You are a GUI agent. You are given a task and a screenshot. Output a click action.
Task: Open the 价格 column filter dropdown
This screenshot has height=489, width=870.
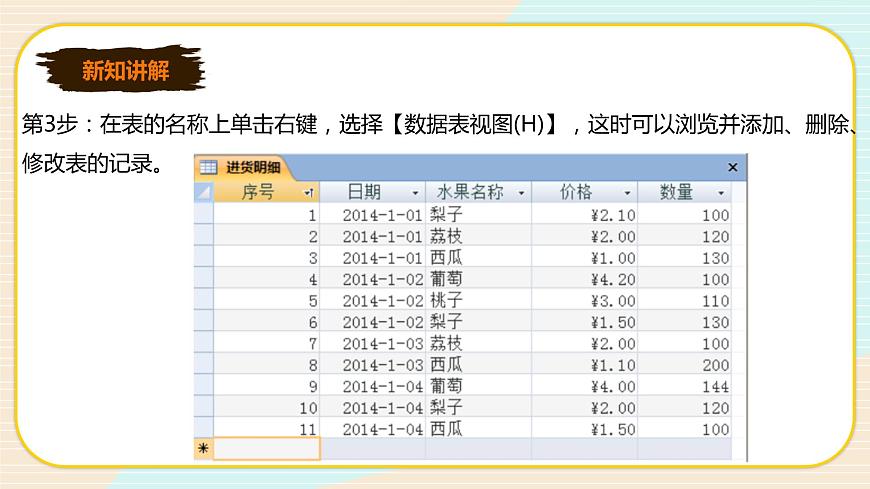click(627, 193)
